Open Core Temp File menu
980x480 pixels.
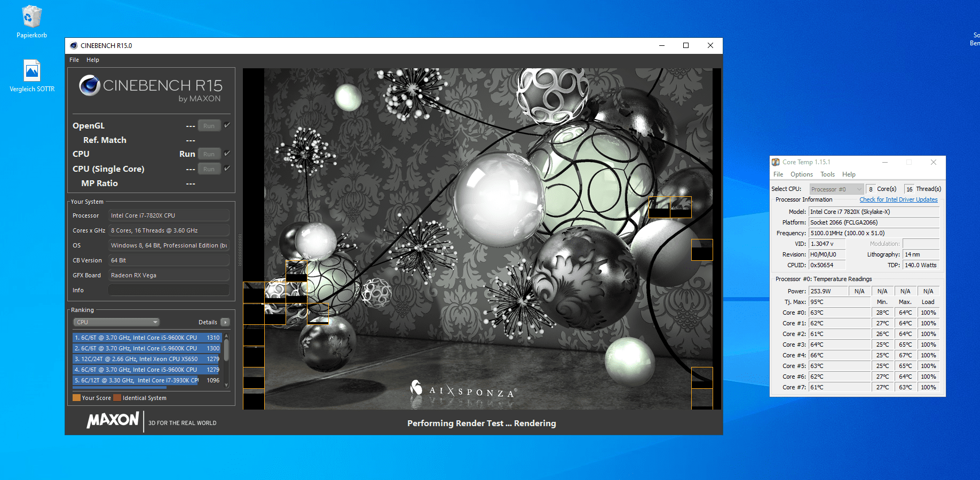tap(778, 174)
